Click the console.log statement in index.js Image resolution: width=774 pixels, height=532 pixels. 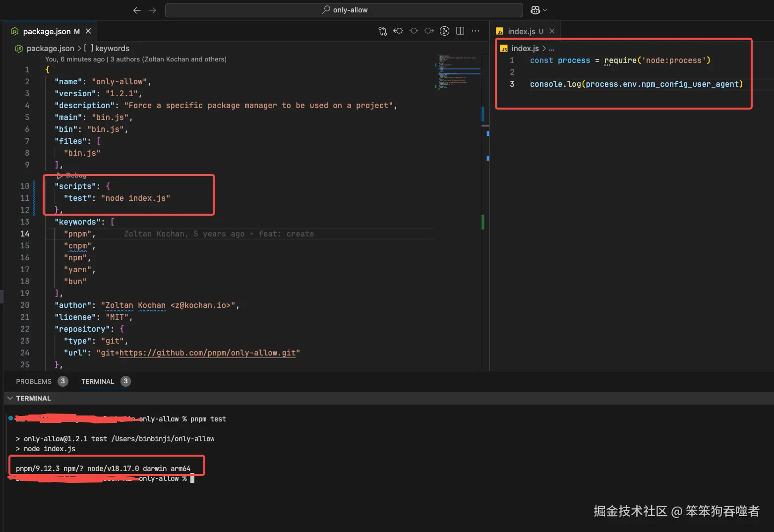click(636, 84)
